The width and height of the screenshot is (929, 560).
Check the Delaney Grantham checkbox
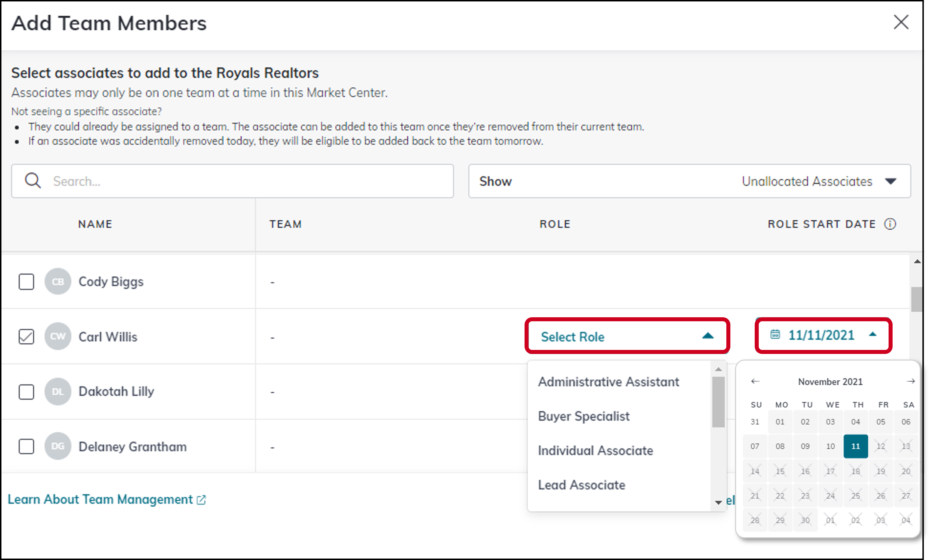pyautogui.click(x=26, y=447)
